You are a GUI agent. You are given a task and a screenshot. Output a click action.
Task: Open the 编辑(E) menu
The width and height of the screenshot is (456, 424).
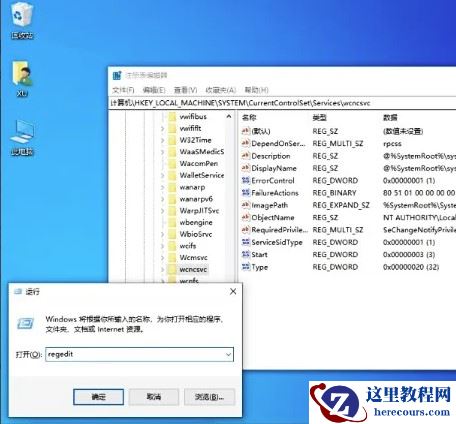(x=154, y=90)
